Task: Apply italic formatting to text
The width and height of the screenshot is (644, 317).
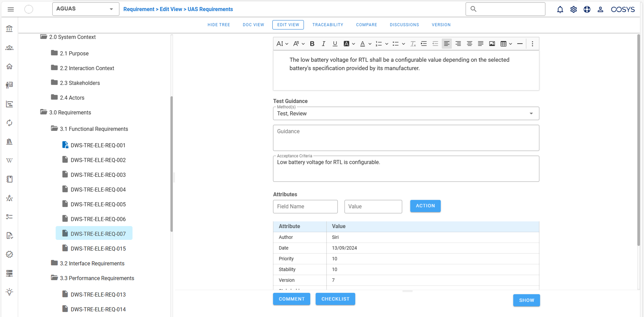Action: (323, 44)
